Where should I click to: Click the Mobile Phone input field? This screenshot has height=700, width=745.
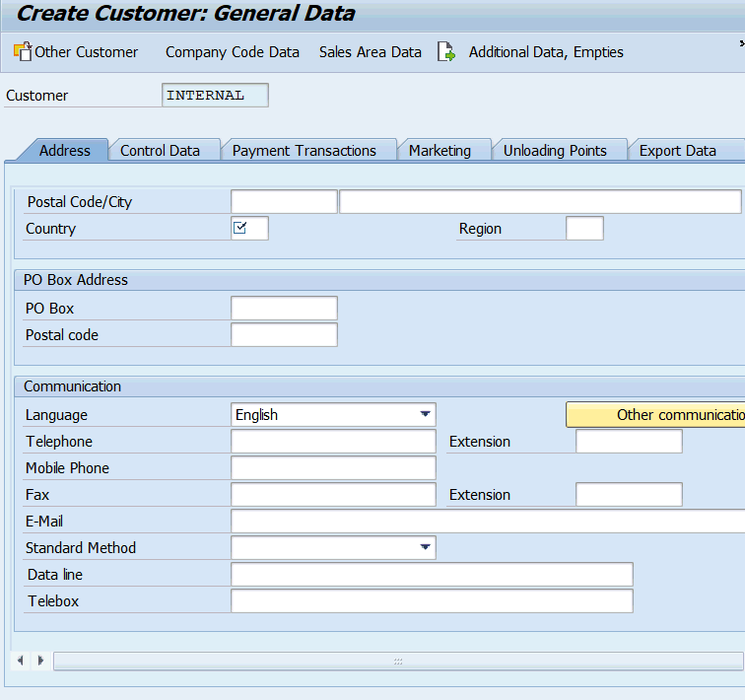[x=333, y=467]
